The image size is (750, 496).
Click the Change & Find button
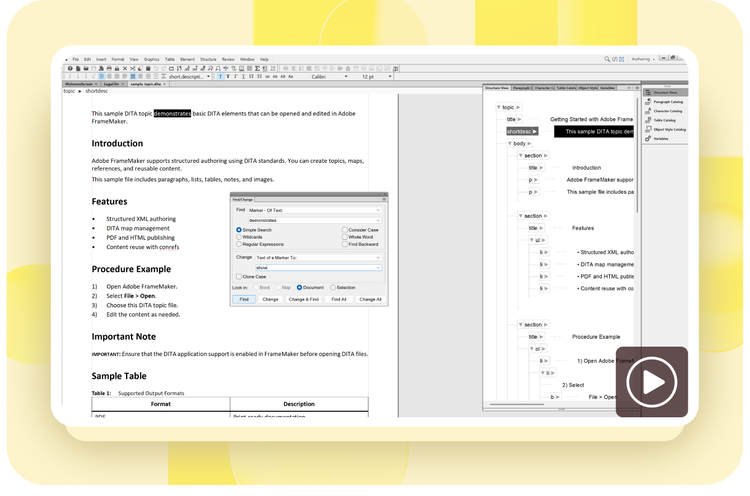(x=304, y=299)
